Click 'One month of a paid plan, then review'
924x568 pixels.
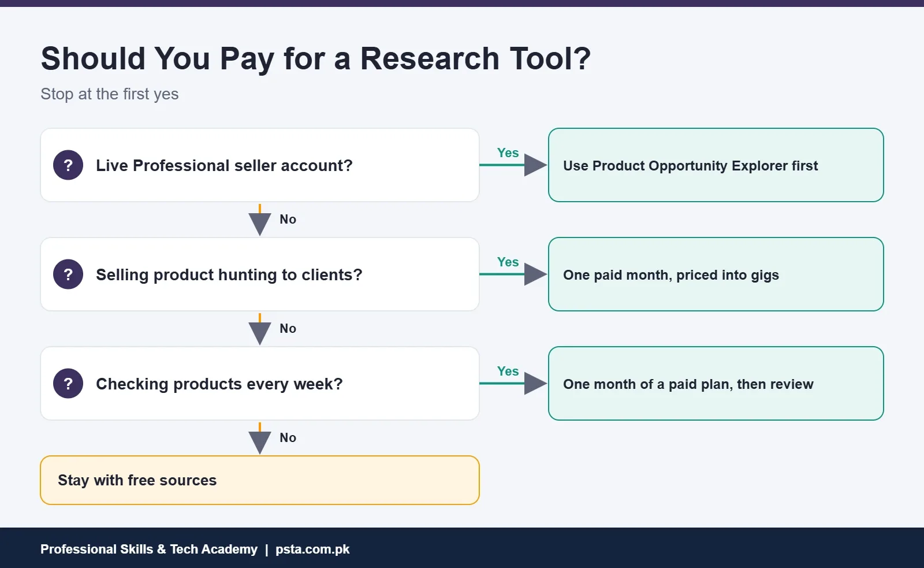pyautogui.click(x=688, y=384)
